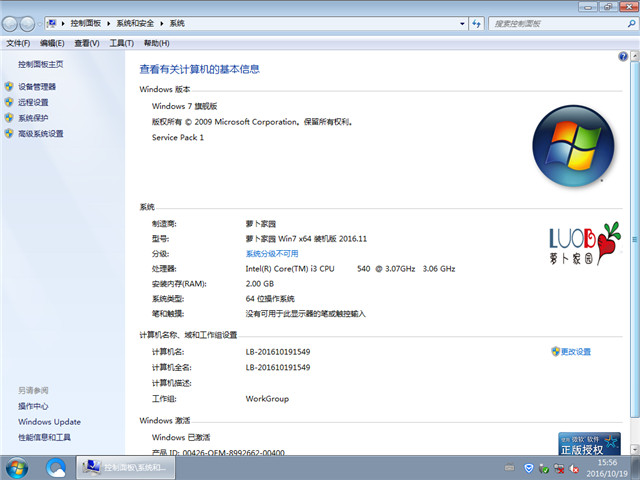Select the Windows 7 旗舰版 text

pyautogui.click(x=184, y=106)
